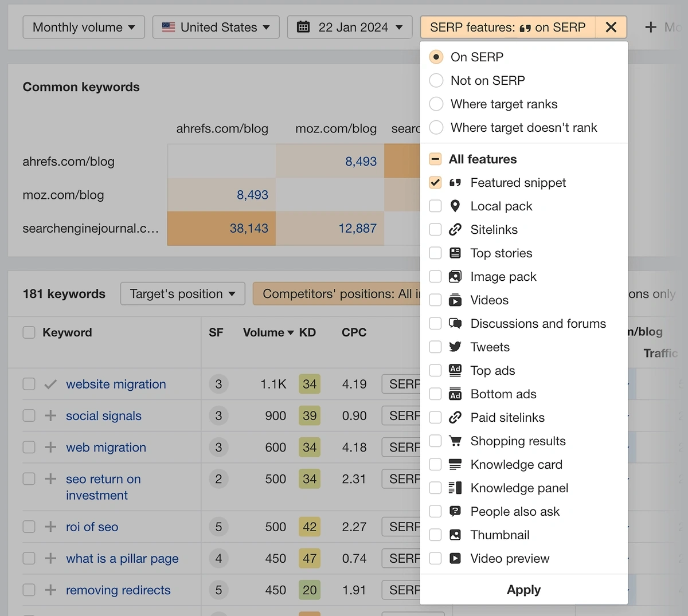Screen dimensions: 688x616
Task: Click the Image pack icon
Action: point(455,277)
